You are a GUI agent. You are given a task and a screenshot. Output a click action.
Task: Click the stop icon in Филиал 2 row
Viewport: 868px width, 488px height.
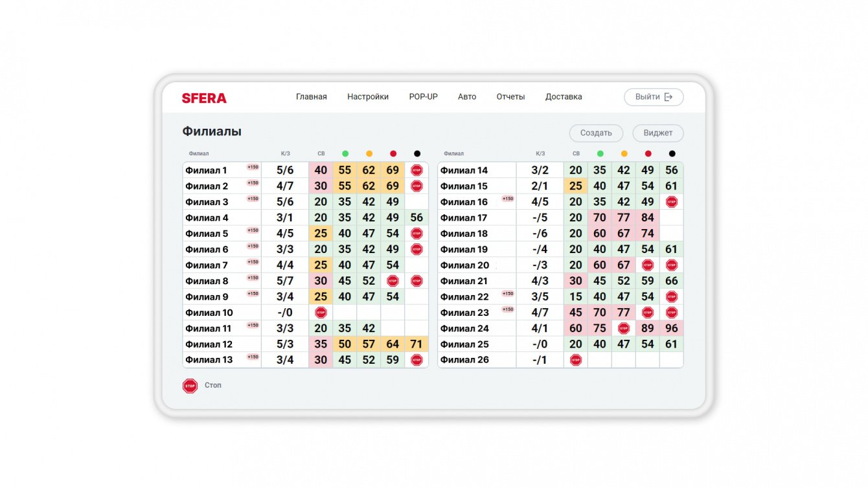point(417,186)
